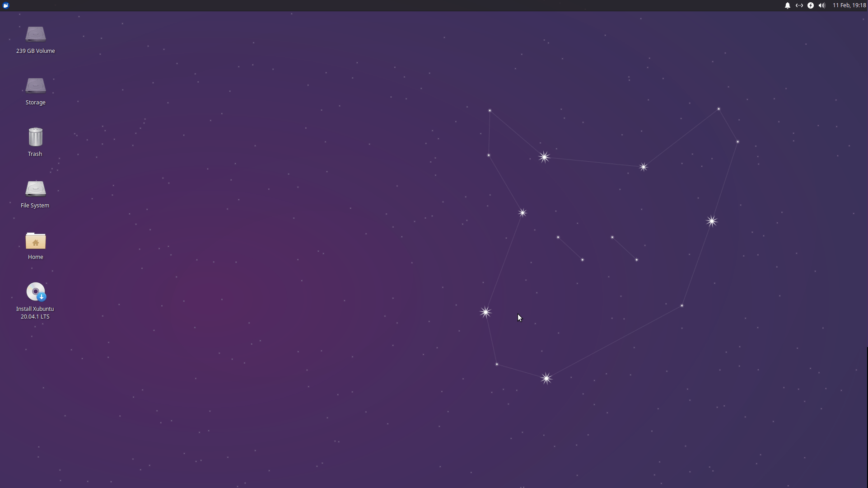
Task: Expand the keyboard shortcut indicator
Action: pyautogui.click(x=799, y=5)
